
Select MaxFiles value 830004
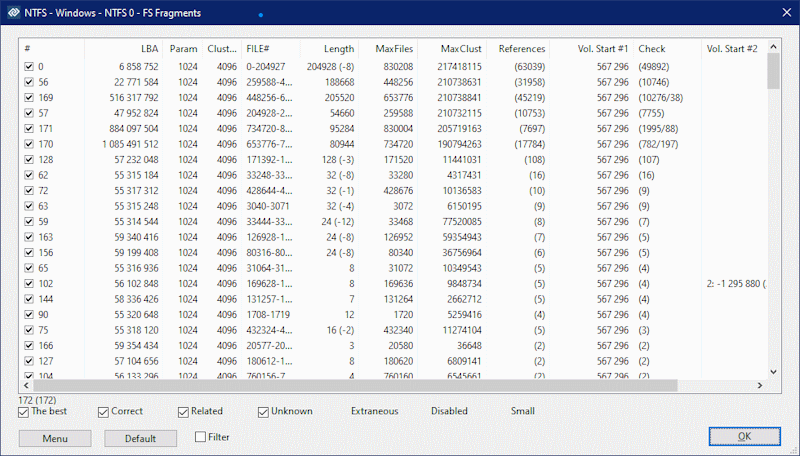pyautogui.click(x=398, y=129)
